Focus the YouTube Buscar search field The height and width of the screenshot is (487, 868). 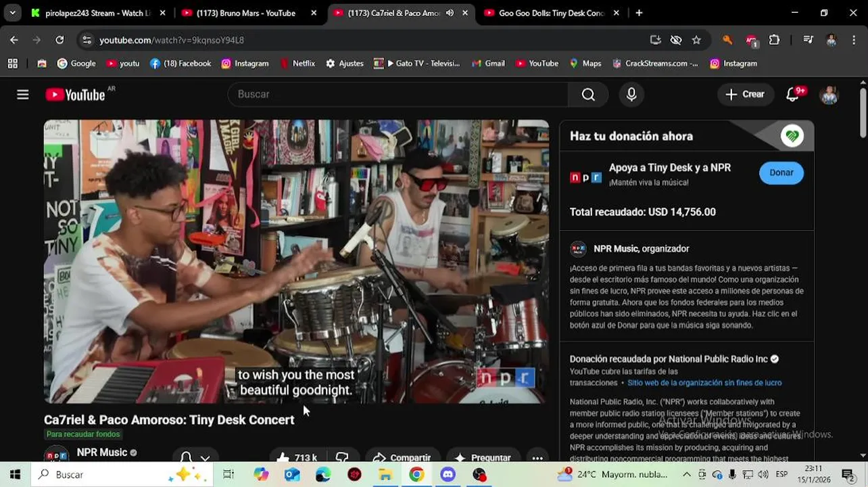399,95
